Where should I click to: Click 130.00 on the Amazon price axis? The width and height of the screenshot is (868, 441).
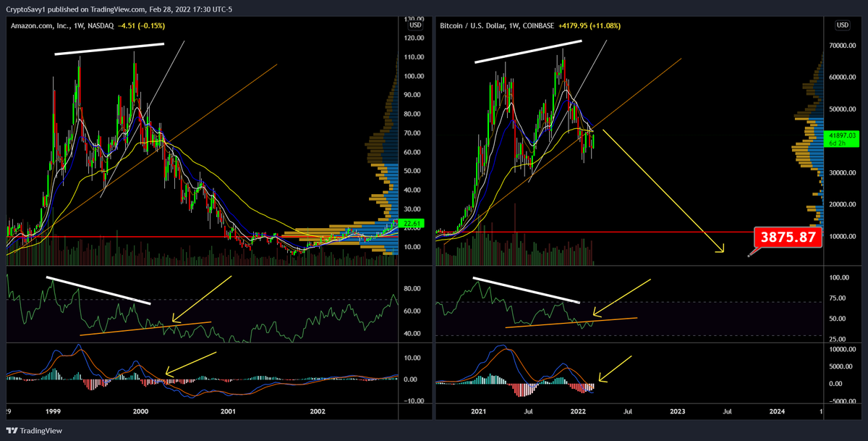pyautogui.click(x=414, y=19)
